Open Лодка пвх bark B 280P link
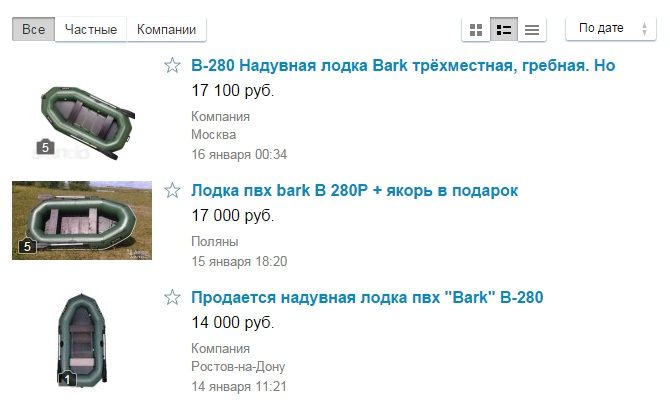 [354, 190]
